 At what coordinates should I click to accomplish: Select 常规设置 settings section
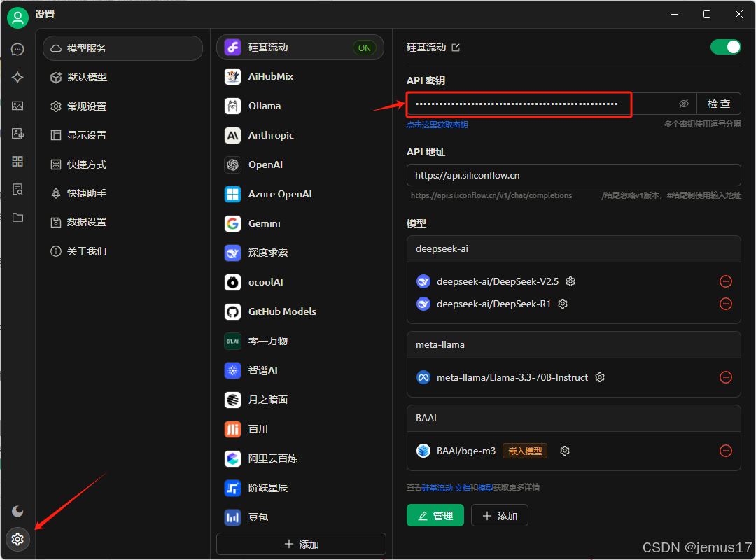click(x=123, y=106)
